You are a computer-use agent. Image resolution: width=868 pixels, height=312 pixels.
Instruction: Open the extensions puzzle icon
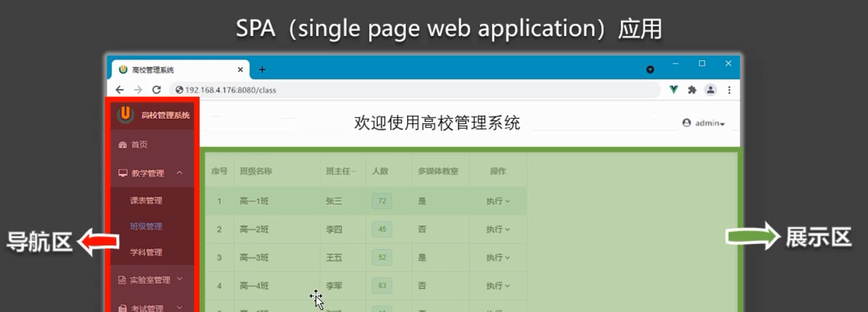coord(692,90)
